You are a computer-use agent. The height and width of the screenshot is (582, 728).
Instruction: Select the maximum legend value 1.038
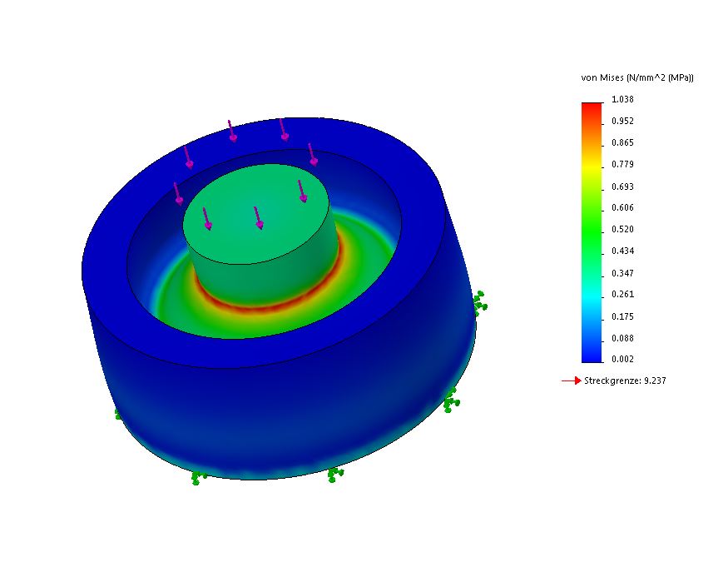(x=622, y=99)
